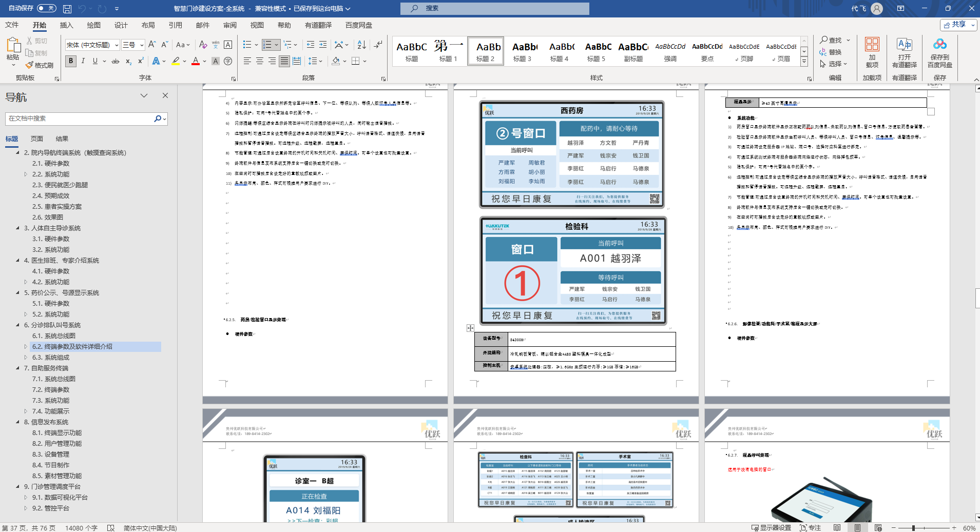The height and width of the screenshot is (532, 980).
Task: Open the 审阅 ribbon tab
Action: (229, 25)
